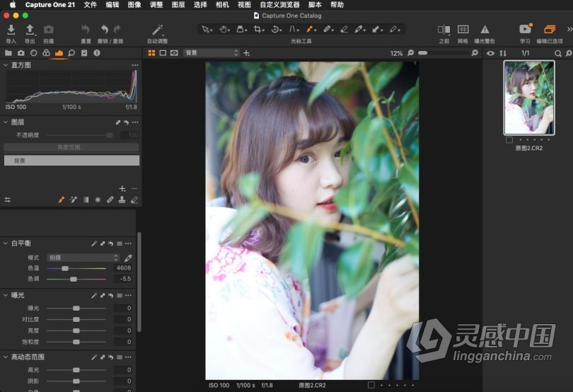Screen dimensions: 573x392
Task: Select the pan hand cursor tool
Action: point(224,29)
